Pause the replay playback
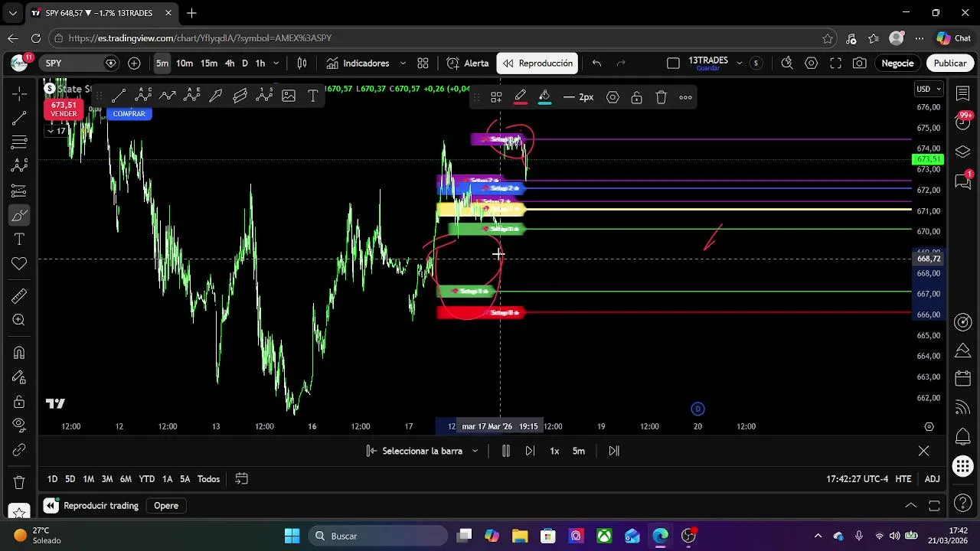980x551 pixels. pyautogui.click(x=506, y=452)
